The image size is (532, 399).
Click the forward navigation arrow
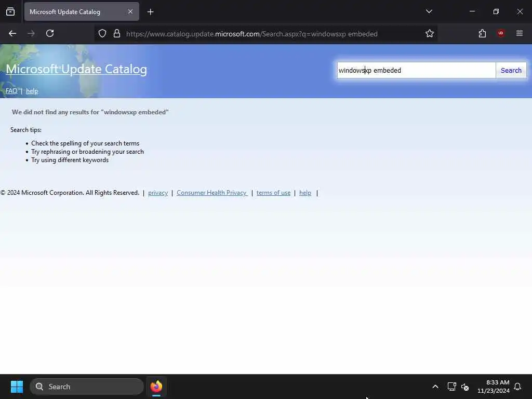(x=31, y=33)
